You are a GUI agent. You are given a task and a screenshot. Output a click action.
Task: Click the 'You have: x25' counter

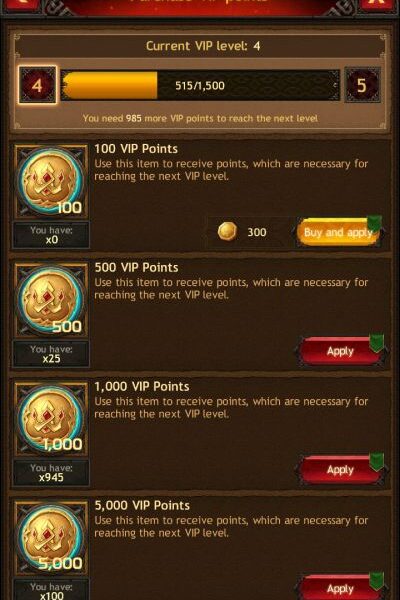click(51, 354)
